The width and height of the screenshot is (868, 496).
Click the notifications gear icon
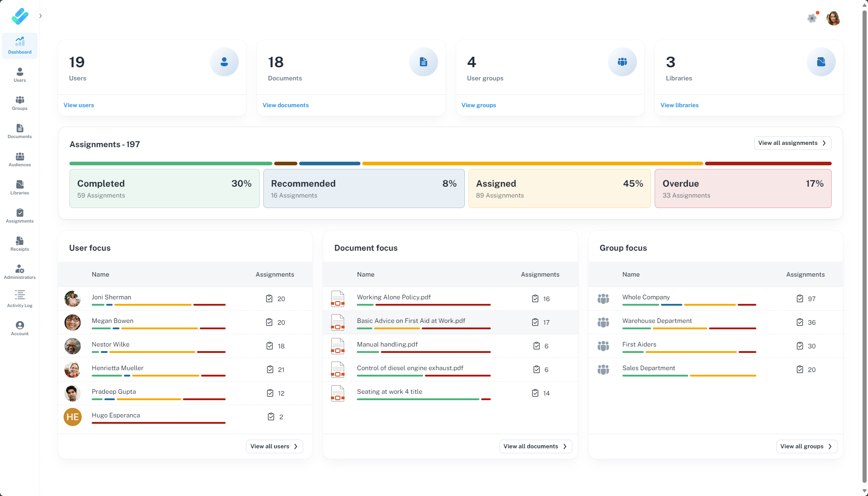(812, 18)
